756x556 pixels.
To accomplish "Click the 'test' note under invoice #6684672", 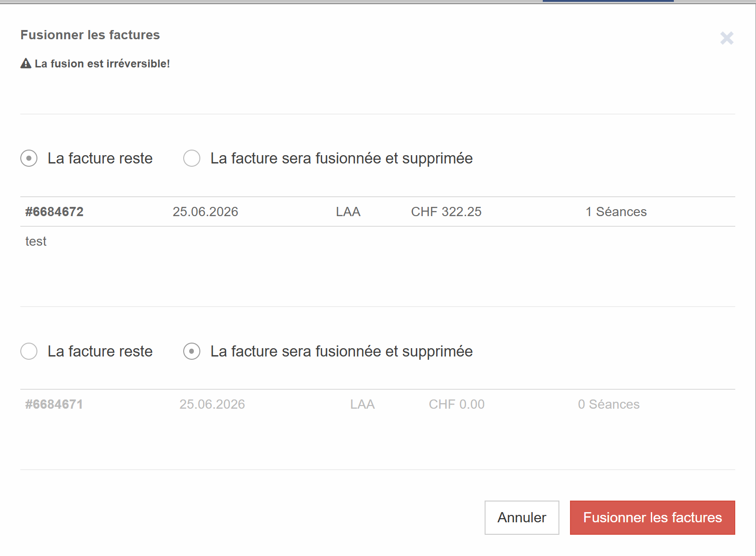I will tap(36, 242).
